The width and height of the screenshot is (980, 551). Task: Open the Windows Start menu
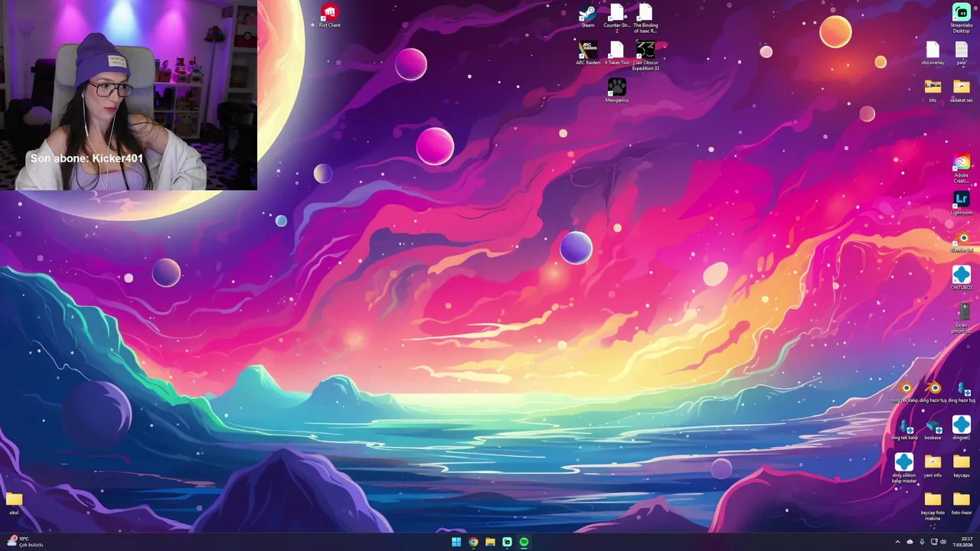(456, 542)
